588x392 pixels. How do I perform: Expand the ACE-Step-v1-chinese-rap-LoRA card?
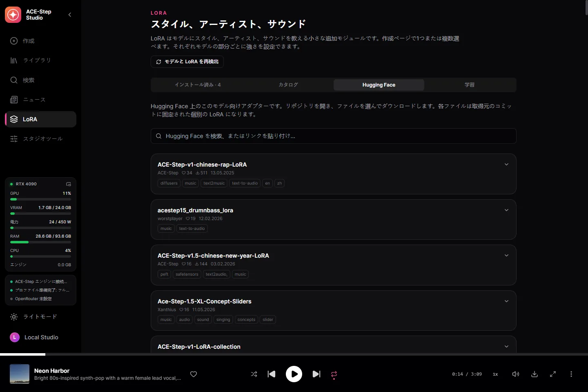click(506, 165)
